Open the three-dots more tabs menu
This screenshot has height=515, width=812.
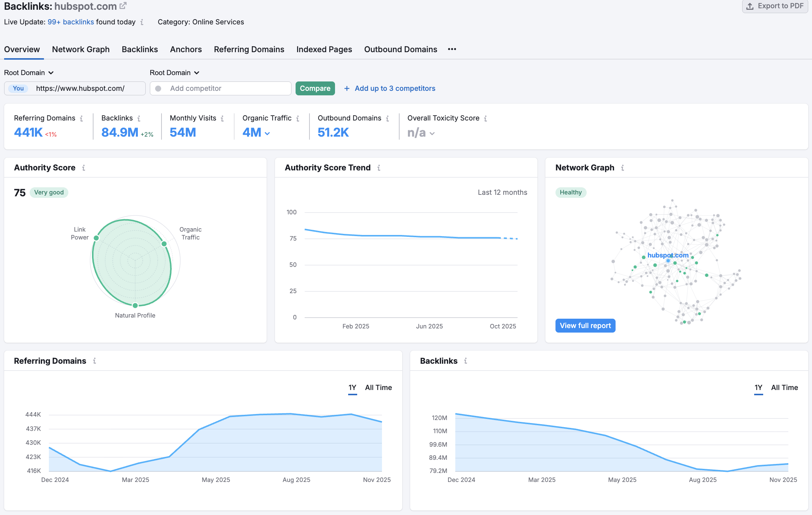[452, 49]
